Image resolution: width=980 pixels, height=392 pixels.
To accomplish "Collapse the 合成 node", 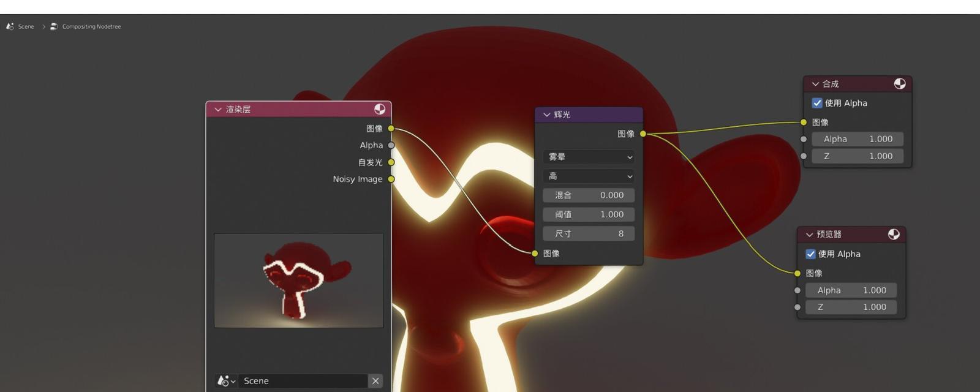I will (x=815, y=84).
